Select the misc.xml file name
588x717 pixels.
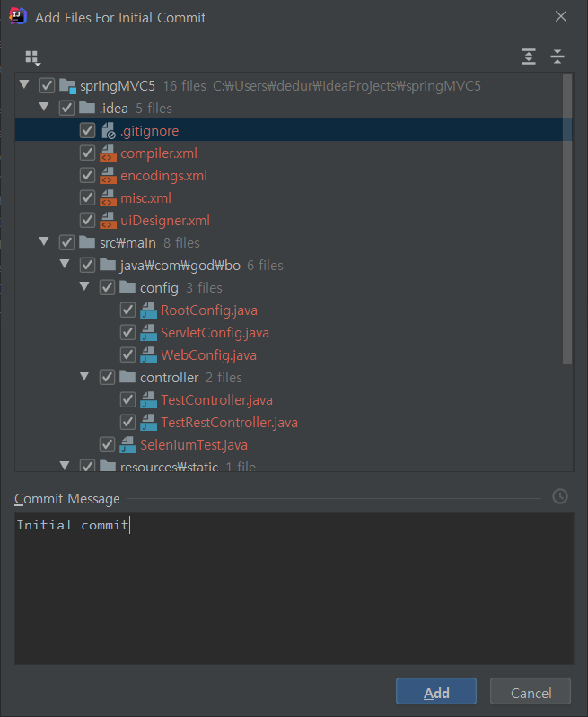pyautogui.click(x=145, y=198)
